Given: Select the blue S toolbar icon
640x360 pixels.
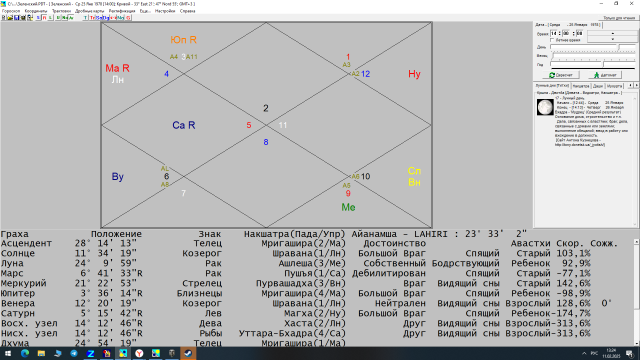Looking at the screenshot, I should pos(38,18).
